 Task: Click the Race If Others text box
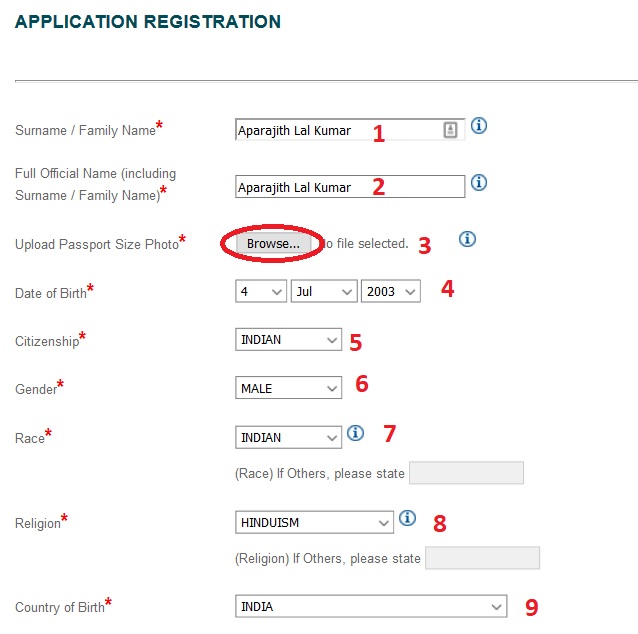point(466,473)
